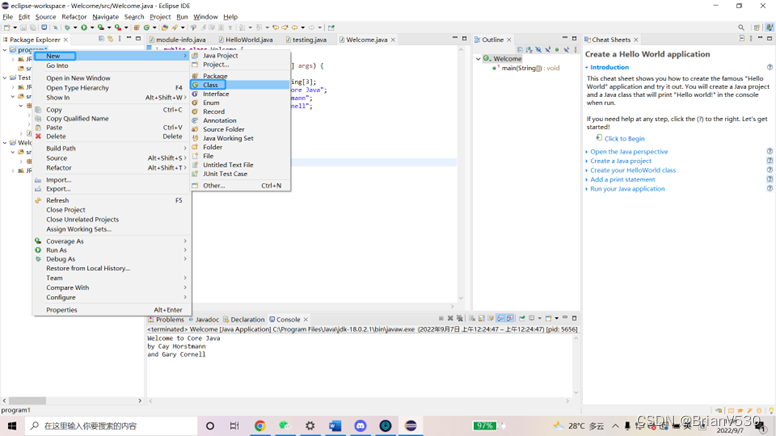Click the New Java Package toolbar icon
The height and width of the screenshot is (436, 776).
coord(137,28)
